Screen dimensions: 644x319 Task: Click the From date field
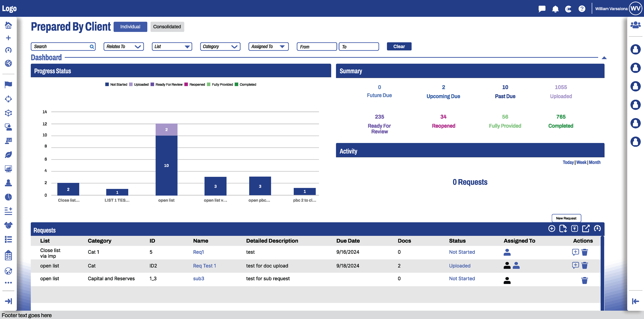click(x=317, y=47)
